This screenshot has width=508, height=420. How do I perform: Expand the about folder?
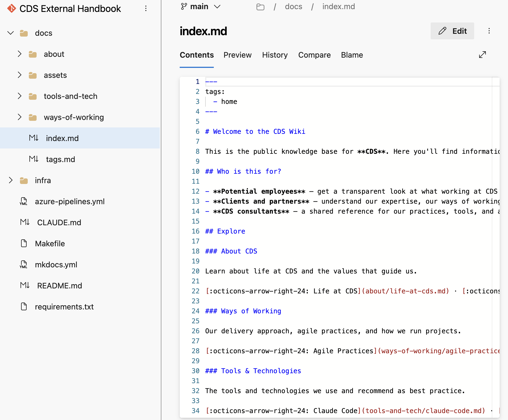pos(19,54)
